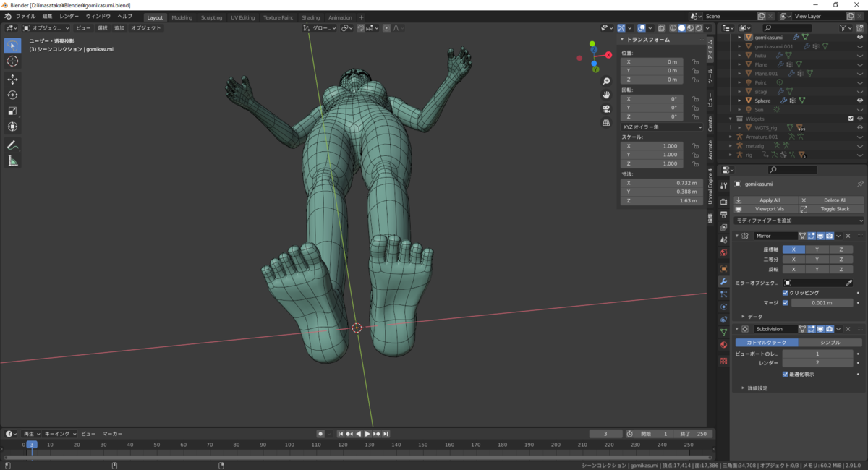Open Output properties printer tab
Screen dimensions: 868x470
click(723, 215)
